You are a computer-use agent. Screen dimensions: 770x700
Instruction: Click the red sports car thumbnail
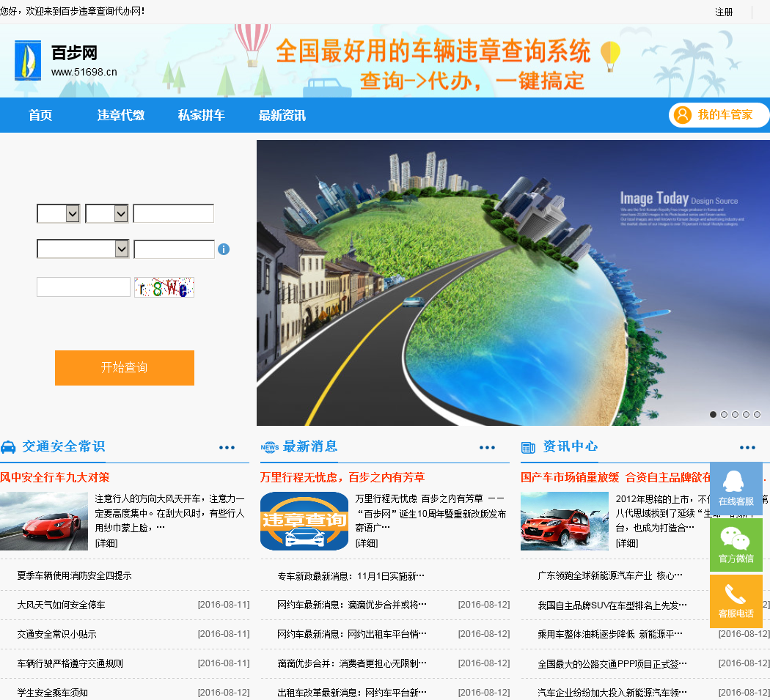pos(44,521)
